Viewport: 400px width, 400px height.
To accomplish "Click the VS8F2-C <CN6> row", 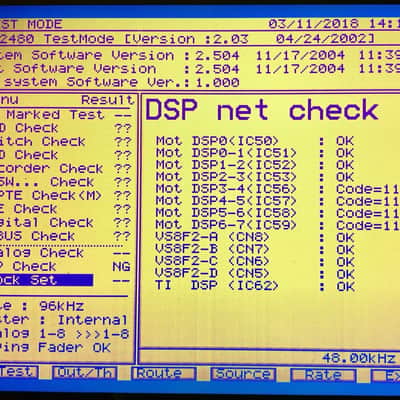I will 255,262.
